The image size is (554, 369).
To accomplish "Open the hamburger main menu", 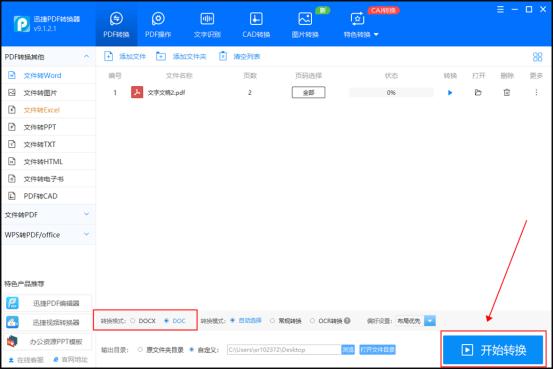I will coord(500,10).
